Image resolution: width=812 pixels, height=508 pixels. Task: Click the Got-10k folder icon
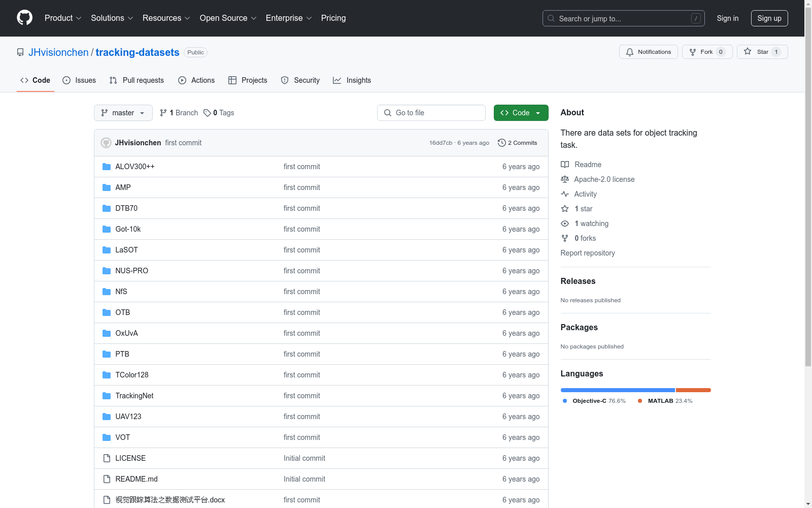107,229
